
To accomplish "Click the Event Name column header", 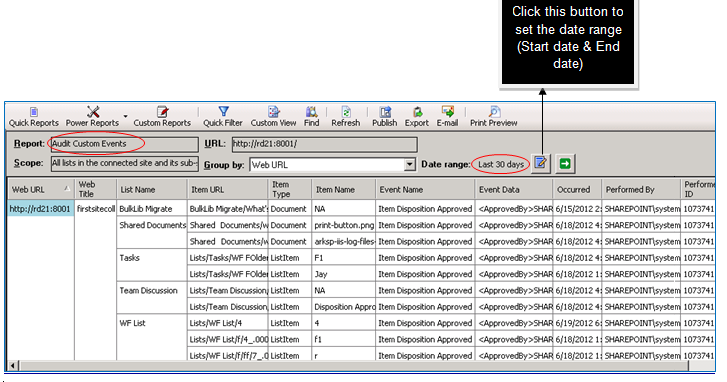I will pyautogui.click(x=425, y=189).
